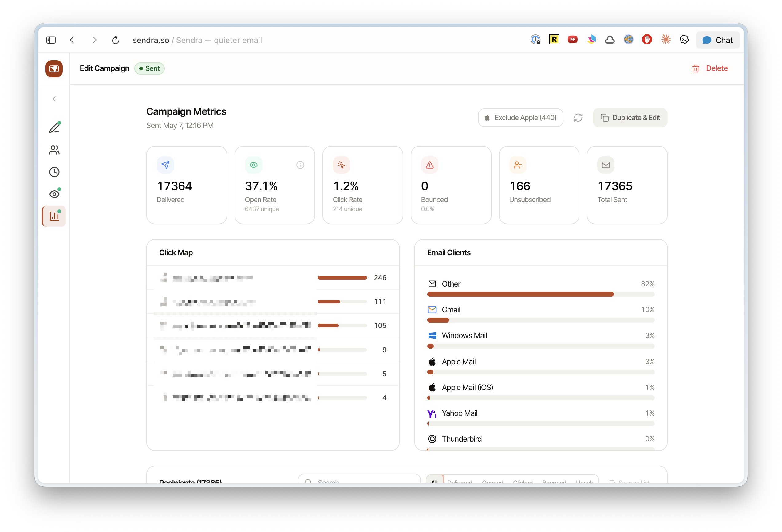This screenshot has width=782, height=532.
Task: Toggle Exclude Apple (440) filter
Action: point(520,118)
